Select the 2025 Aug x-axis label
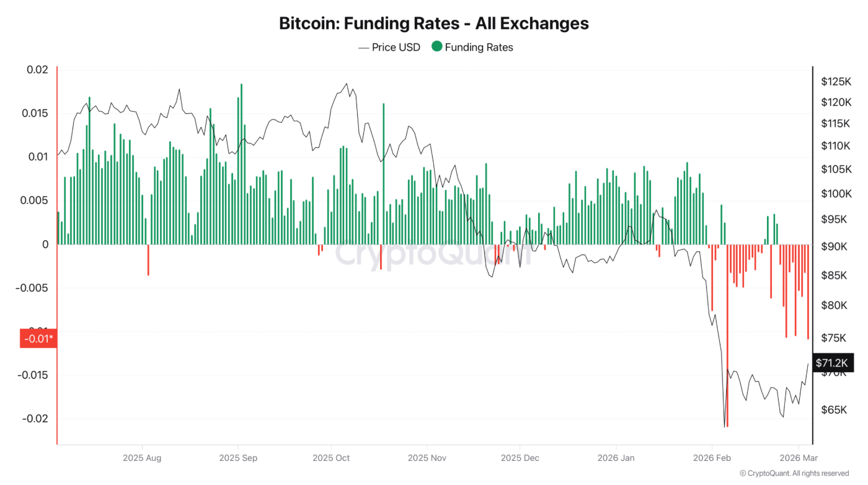Screen dimensions: 868x485 [x=142, y=458]
